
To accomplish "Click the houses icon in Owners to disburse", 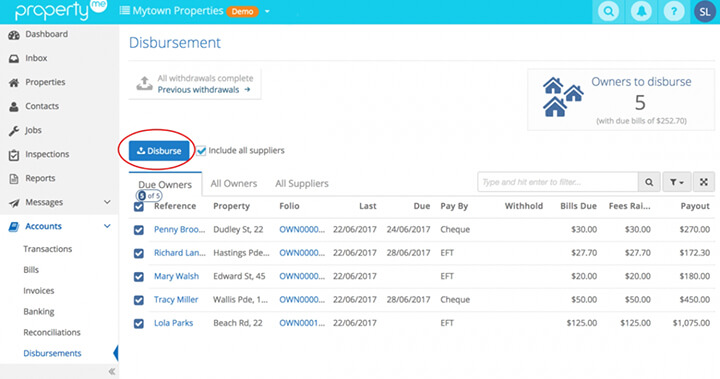I will pos(562,97).
